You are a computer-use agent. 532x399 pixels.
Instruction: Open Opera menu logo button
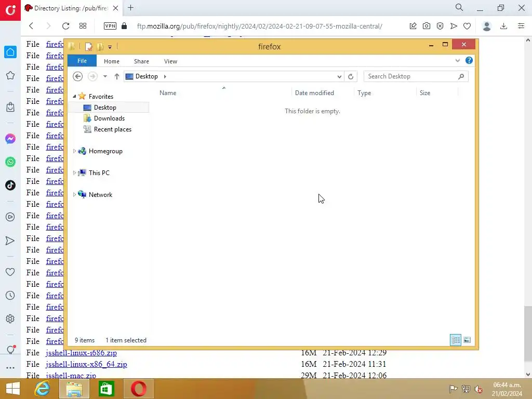point(10,10)
